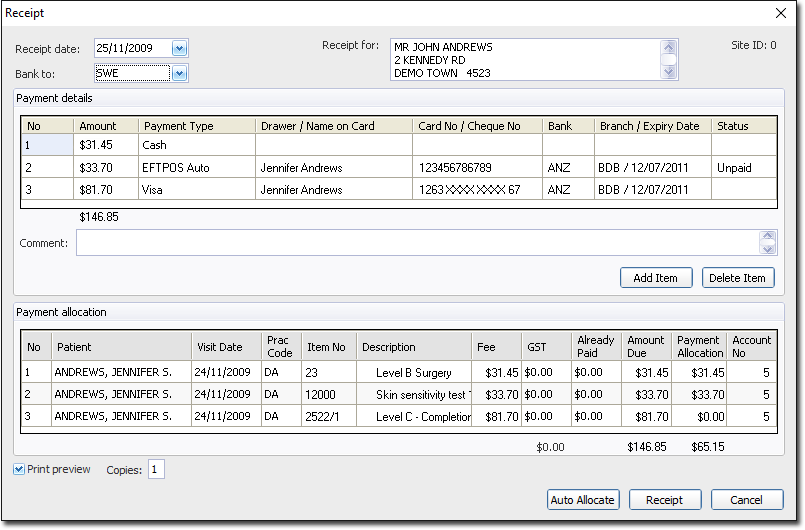Click inside the Comment text field
805x530 pixels.
click(x=417, y=243)
